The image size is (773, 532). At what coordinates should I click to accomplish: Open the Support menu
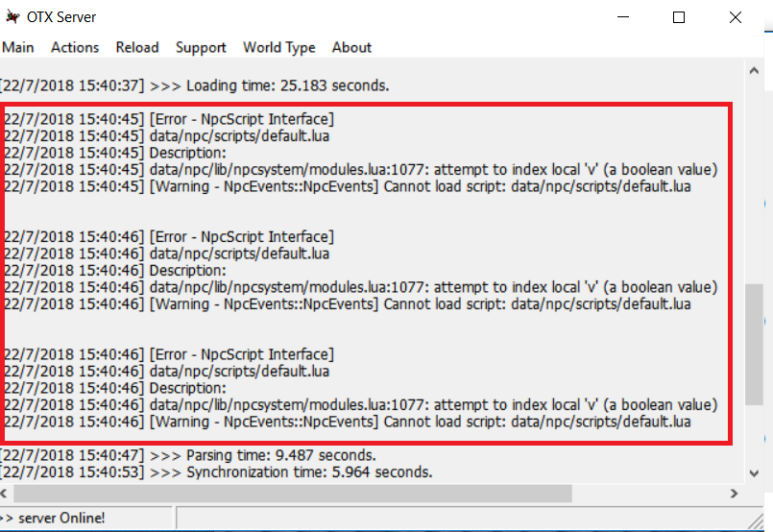point(201,47)
